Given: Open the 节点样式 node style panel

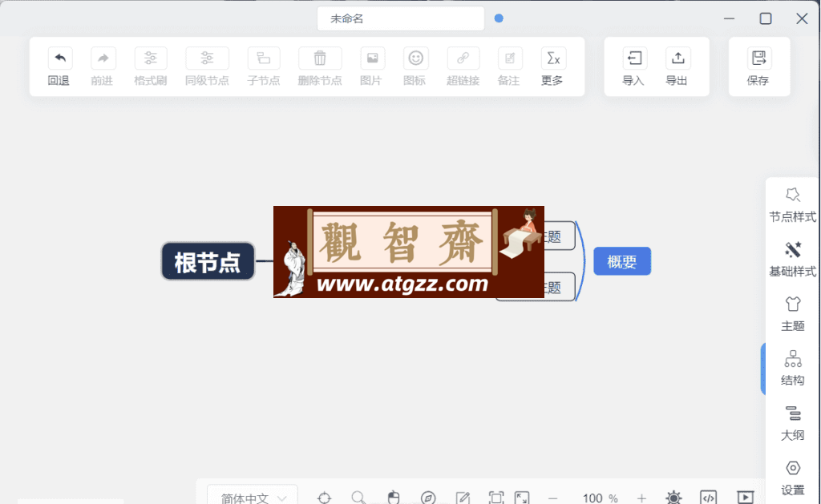Looking at the screenshot, I should pos(792,205).
